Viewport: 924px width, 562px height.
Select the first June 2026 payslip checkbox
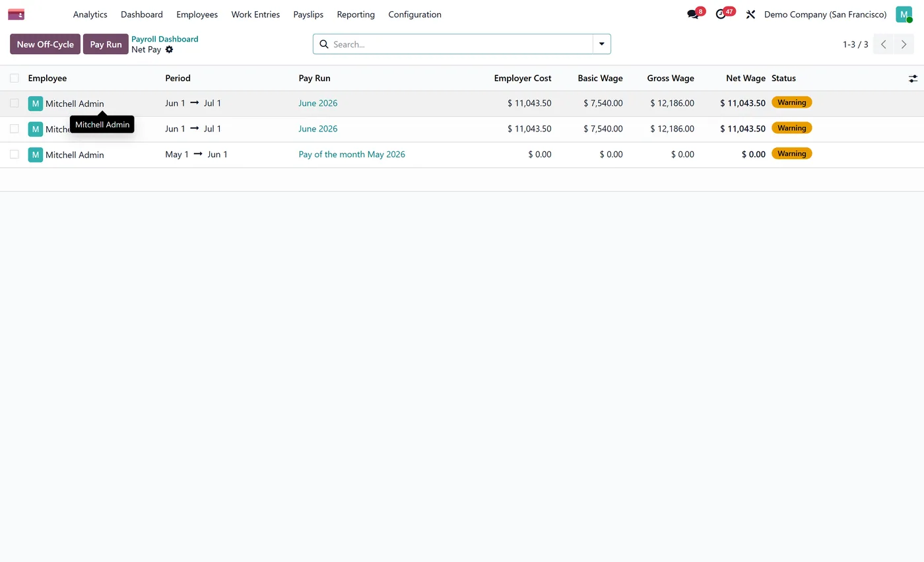click(x=14, y=103)
